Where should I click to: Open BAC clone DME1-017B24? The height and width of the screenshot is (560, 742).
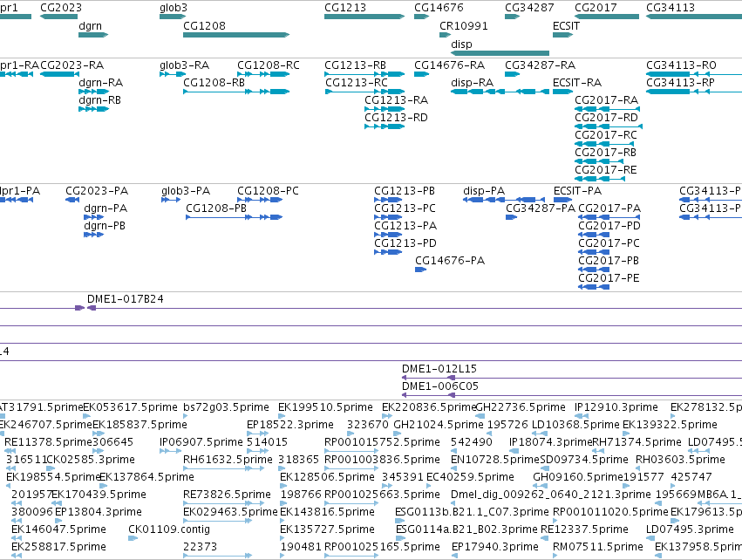click(126, 300)
